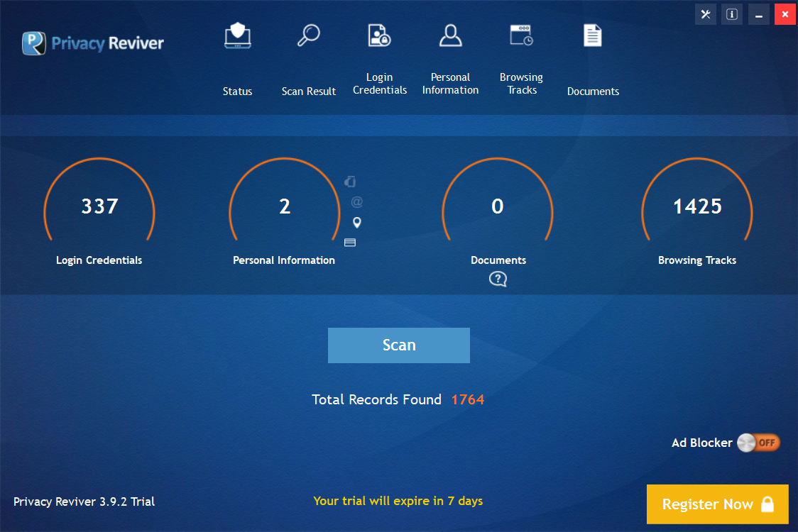Click the credit card icon
Viewport: 798px width, 532px height.
coord(349,243)
